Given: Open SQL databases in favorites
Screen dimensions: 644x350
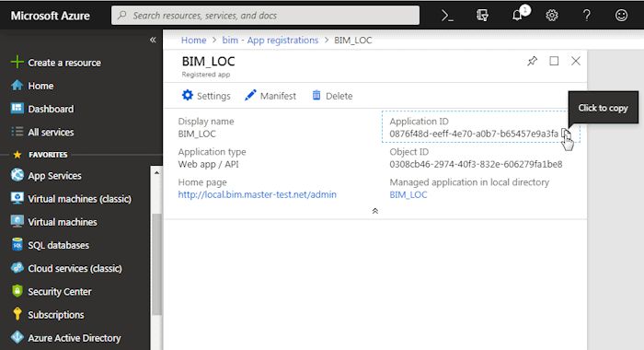Looking at the screenshot, I should click(58, 245).
